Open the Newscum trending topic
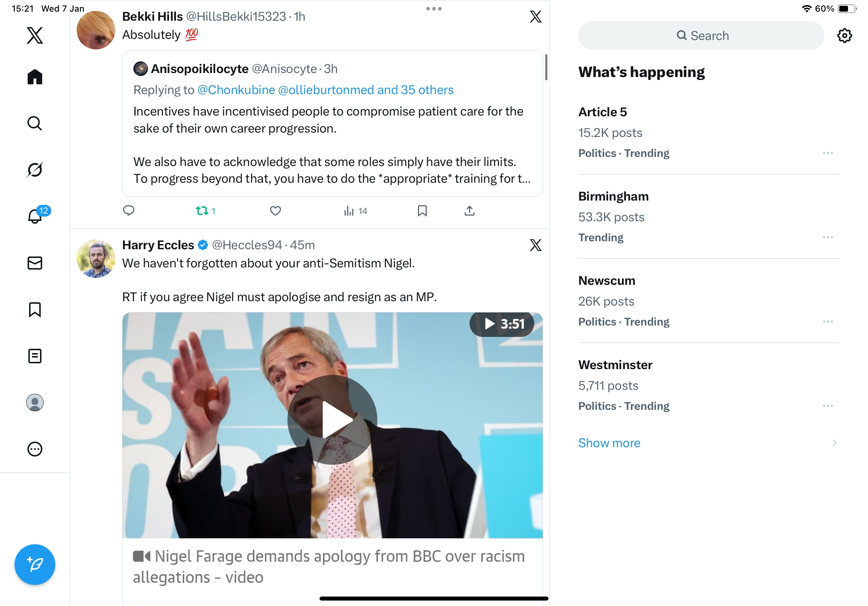The height and width of the screenshot is (606, 868). pyautogui.click(x=606, y=281)
